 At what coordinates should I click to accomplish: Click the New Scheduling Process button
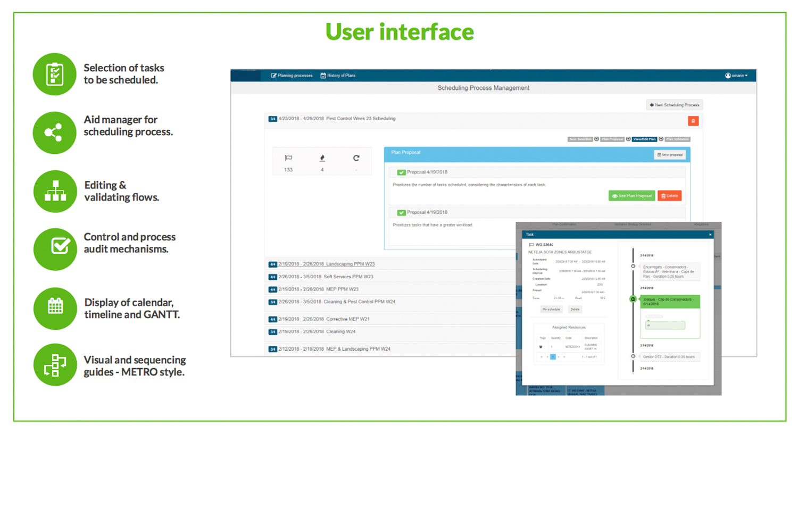[675, 105]
